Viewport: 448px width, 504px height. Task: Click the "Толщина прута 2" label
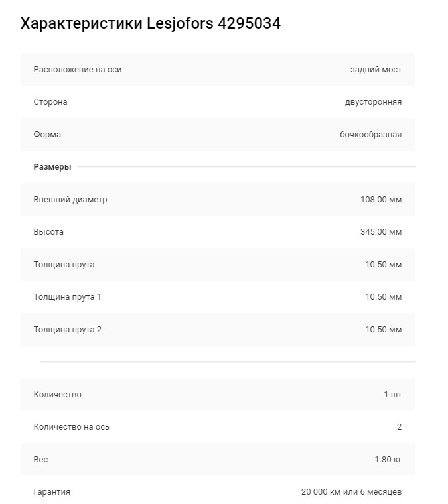67,330
